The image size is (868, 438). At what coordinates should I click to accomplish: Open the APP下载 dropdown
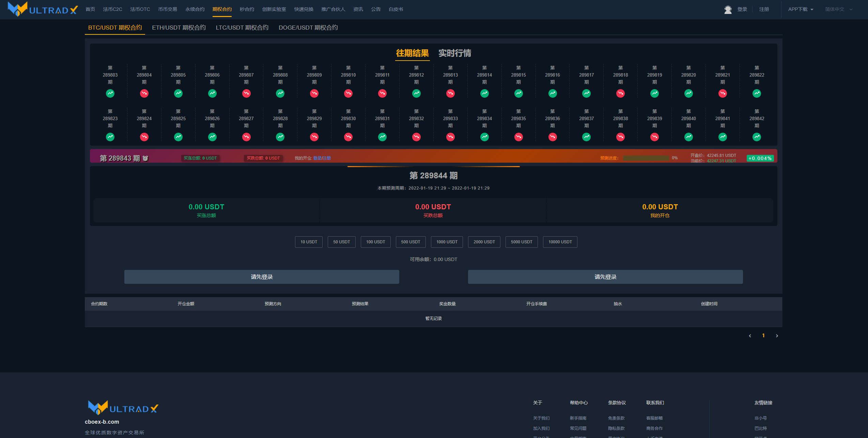[800, 10]
